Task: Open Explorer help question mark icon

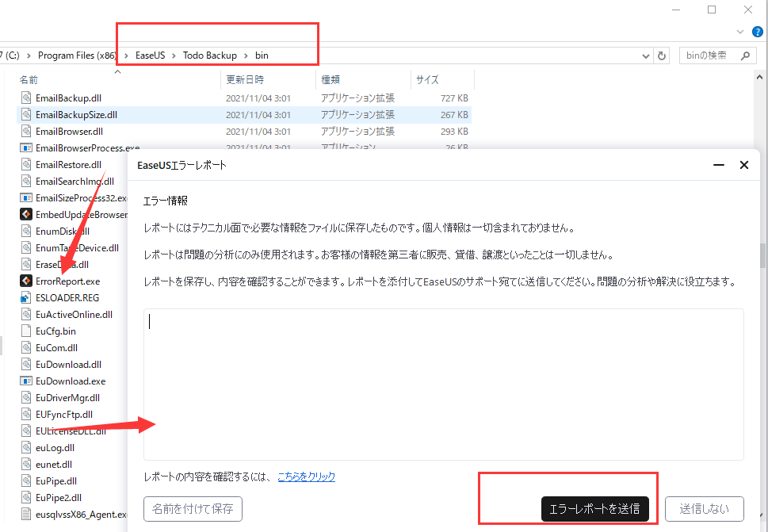Action: 757,32
